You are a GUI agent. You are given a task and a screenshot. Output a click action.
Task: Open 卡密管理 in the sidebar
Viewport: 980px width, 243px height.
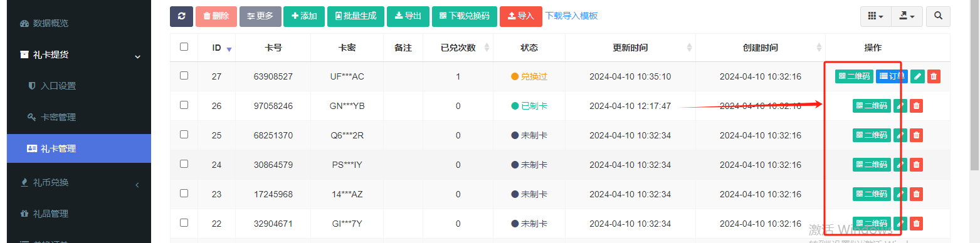tap(79, 117)
